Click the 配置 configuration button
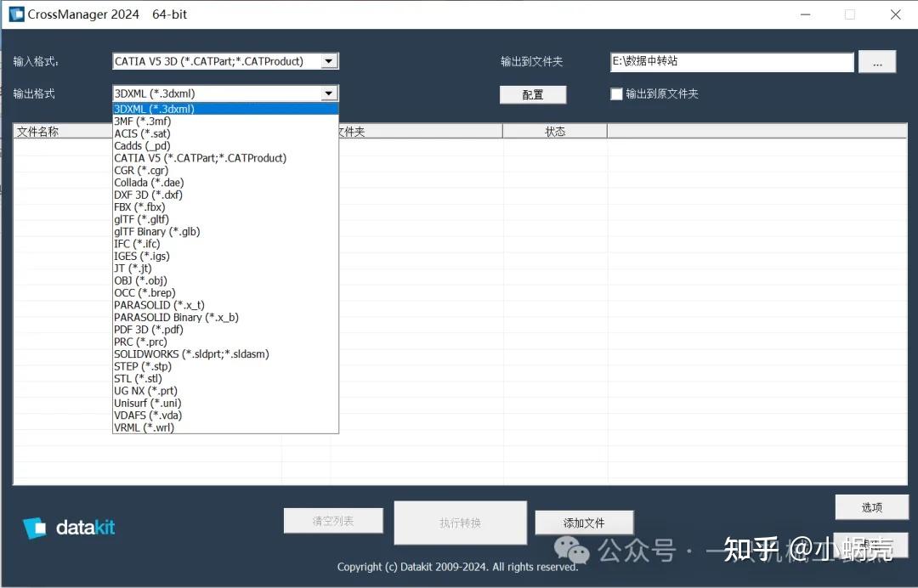The height and width of the screenshot is (588, 918). pos(533,94)
